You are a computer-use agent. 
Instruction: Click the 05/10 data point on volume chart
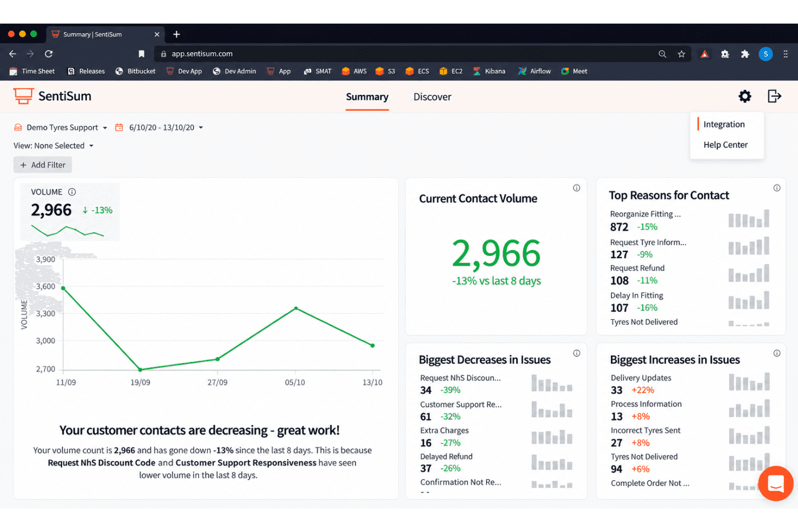(296, 308)
